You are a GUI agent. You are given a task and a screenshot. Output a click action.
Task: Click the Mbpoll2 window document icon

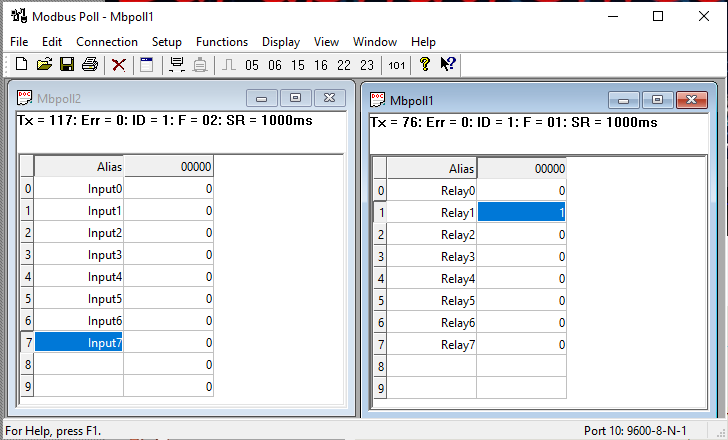pyautogui.click(x=25, y=98)
